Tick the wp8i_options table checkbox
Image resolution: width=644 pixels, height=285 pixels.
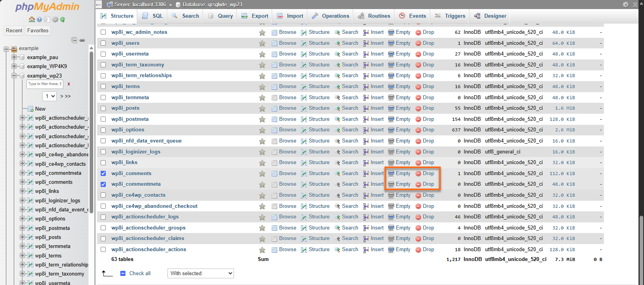103,130
